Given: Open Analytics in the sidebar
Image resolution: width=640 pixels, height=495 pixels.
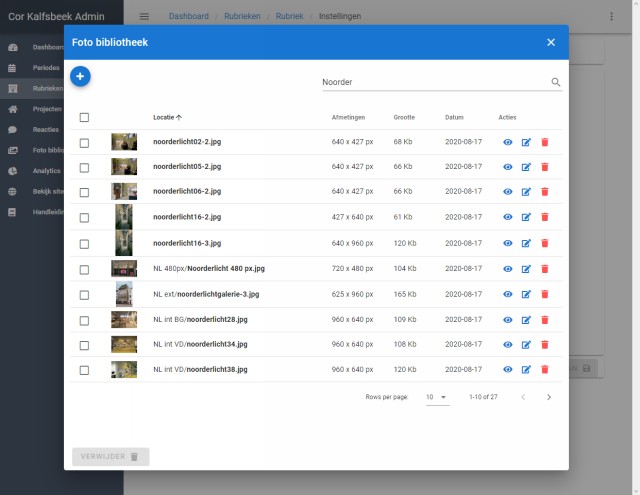Looking at the screenshot, I should click(x=32, y=171).
